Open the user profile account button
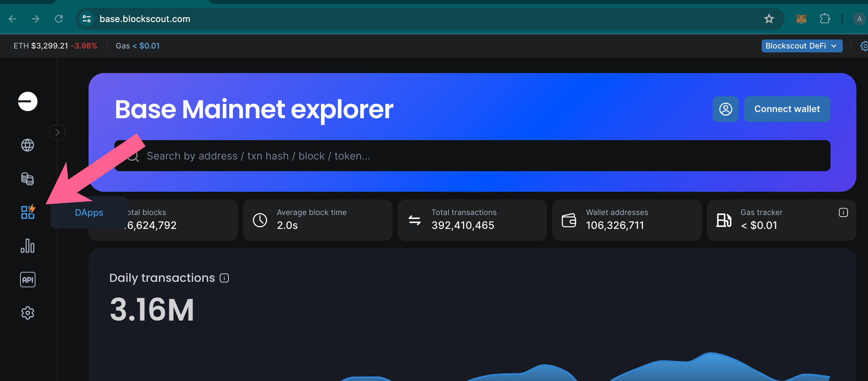Viewport: 868px width, 381px height. pyautogui.click(x=726, y=109)
